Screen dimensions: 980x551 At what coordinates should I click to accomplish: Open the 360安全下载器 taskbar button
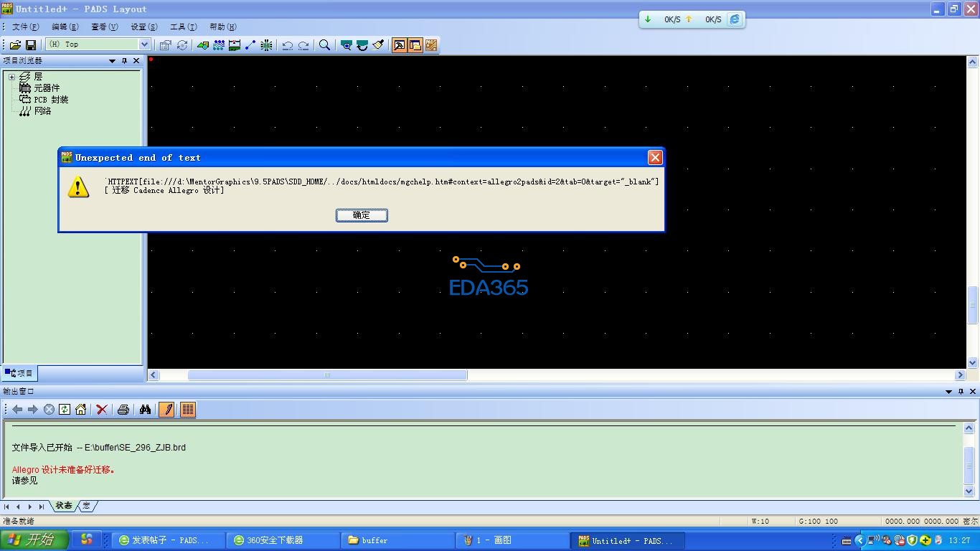tap(283, 540)
